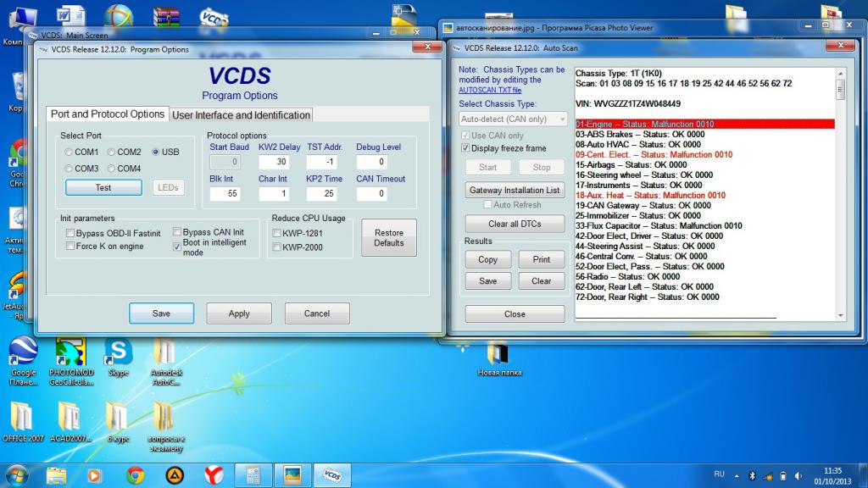Toggle Display freeze frame checkbox
868x488 pixels.
465,147
